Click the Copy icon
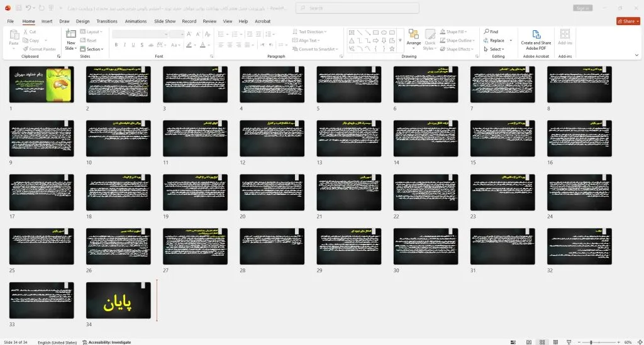644x345 pixels. point(25,41)
